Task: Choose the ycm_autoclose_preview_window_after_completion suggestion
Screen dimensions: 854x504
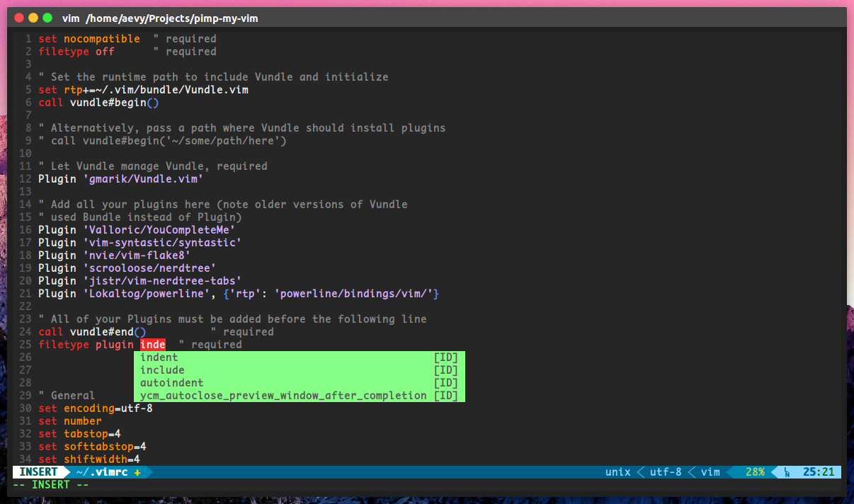Action: [x=300, y=396]
